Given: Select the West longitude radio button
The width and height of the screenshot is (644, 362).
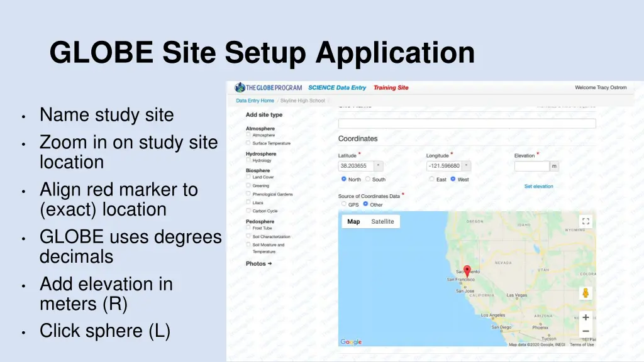Looking at the screenshot, I should pyautogui.click(x=453, y=179).
